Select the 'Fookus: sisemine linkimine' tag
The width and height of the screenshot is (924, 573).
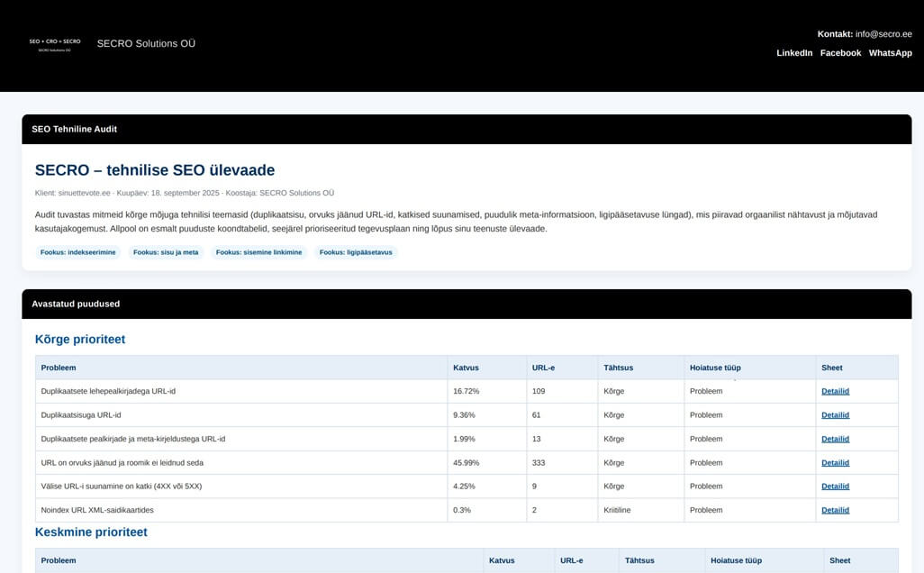(259, 252)
